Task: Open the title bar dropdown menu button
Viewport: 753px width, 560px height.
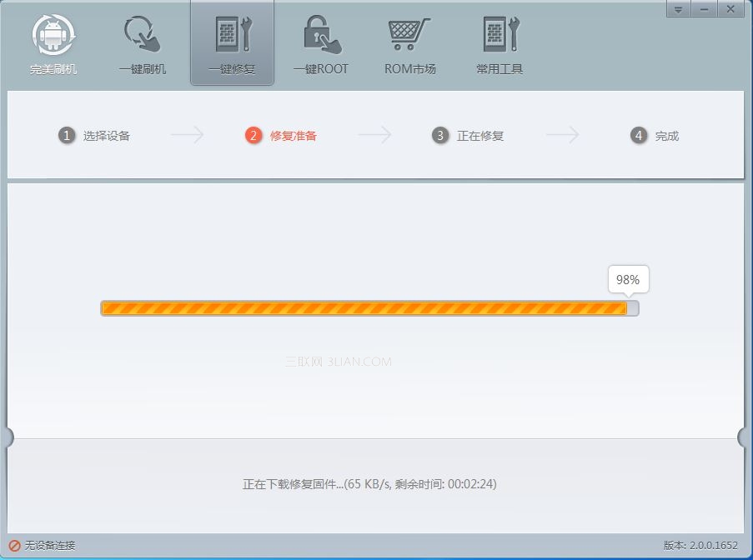Action: pyautogui.click(x=679, y=9)
